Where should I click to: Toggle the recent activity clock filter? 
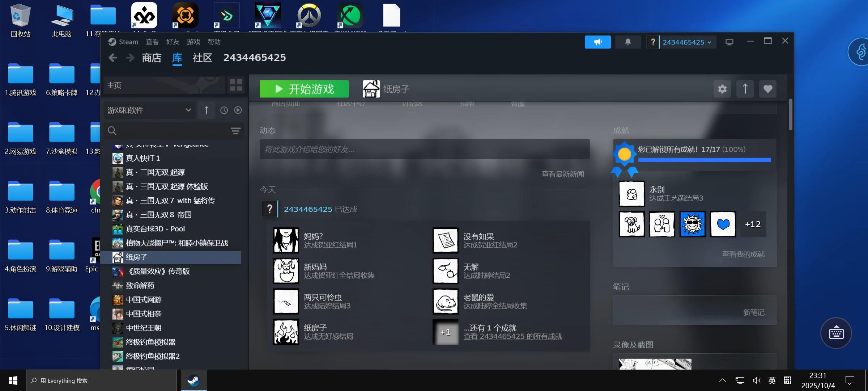[x=224, y=110]
